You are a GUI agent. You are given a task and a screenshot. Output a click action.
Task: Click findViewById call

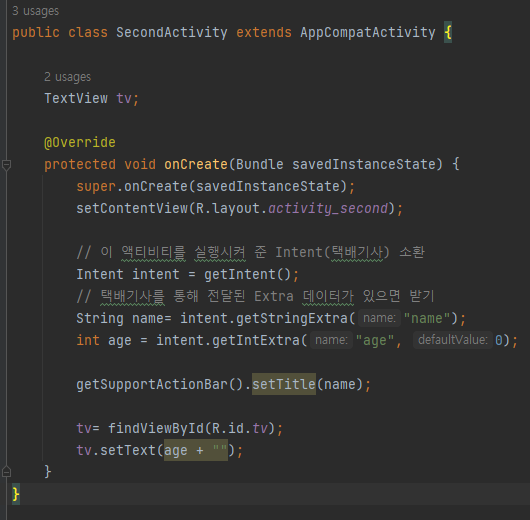156,428
